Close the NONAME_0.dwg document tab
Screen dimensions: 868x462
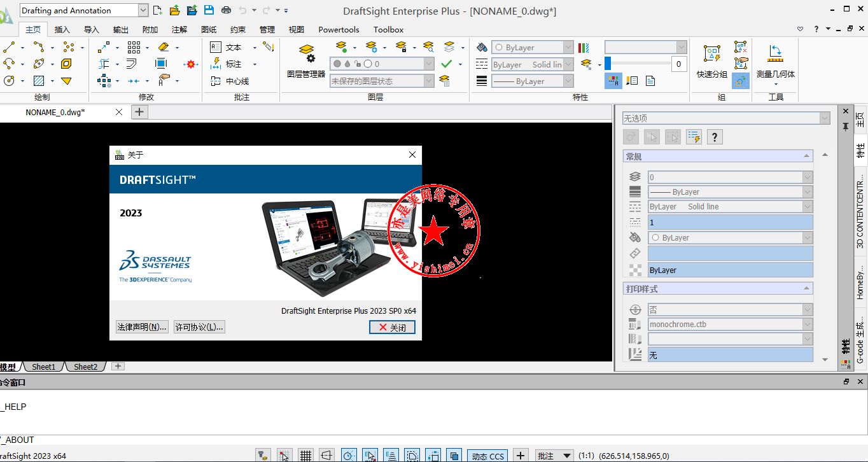119,112
